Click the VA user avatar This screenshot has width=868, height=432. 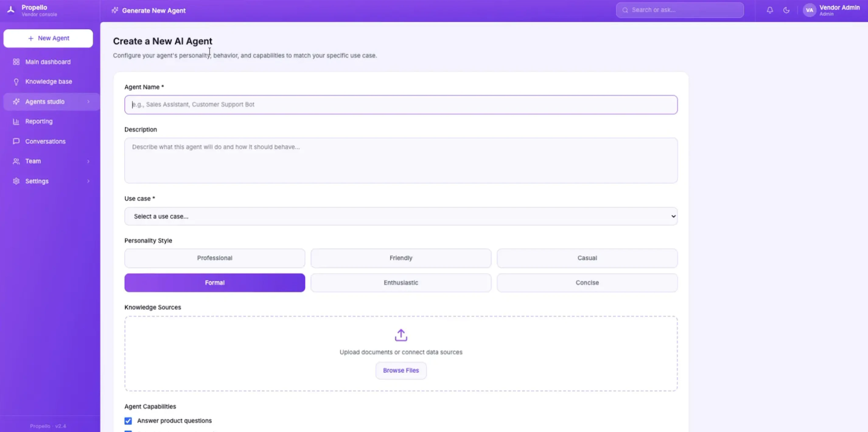click(x=809, y=10)
